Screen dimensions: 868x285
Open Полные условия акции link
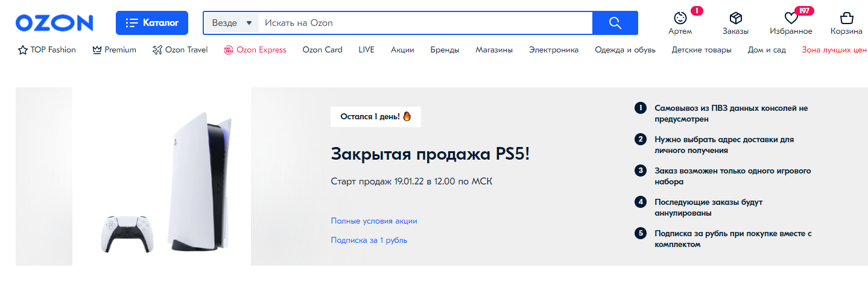pos(374,221)
